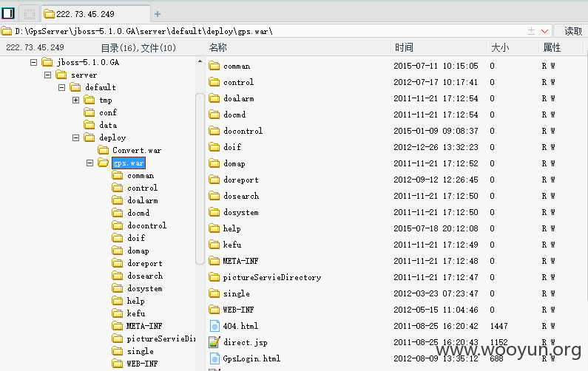Click dosystem folder icon in file list
Viewport: 588px width, 371px height.
[214, 212]
